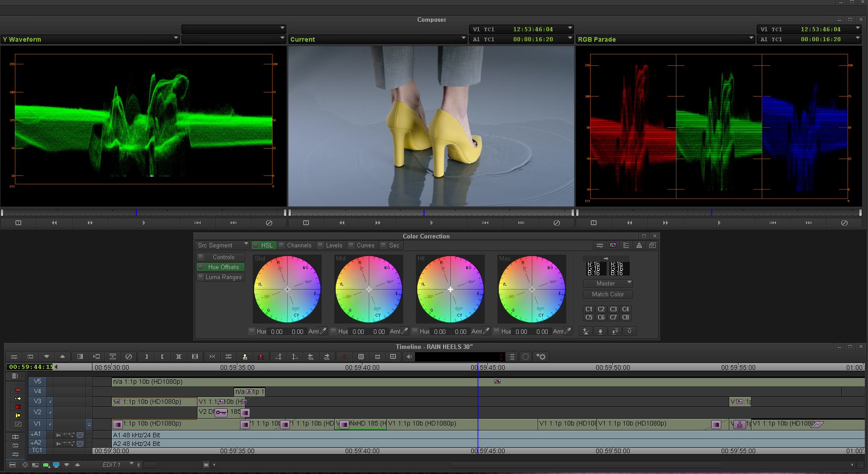
Task: Click the audio speaker icon in timeline toolbar
Action: [x=409, y=357]
